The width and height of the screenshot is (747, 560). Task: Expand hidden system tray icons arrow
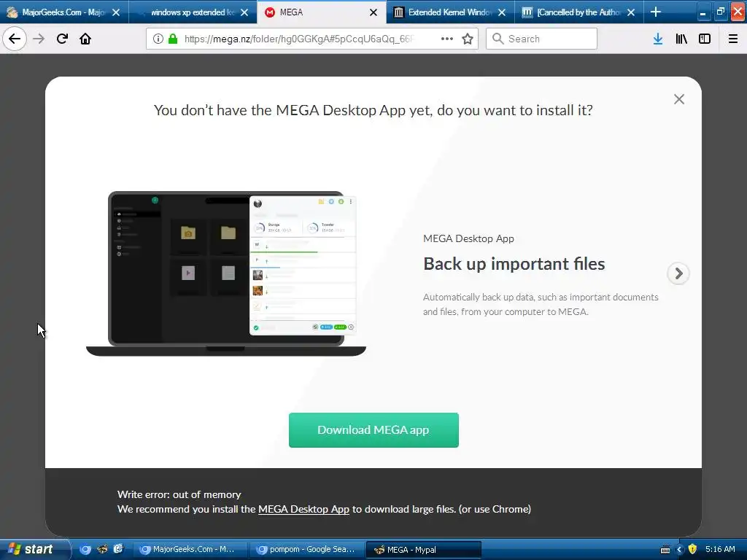pyautogui.click(x=679, y=550)
